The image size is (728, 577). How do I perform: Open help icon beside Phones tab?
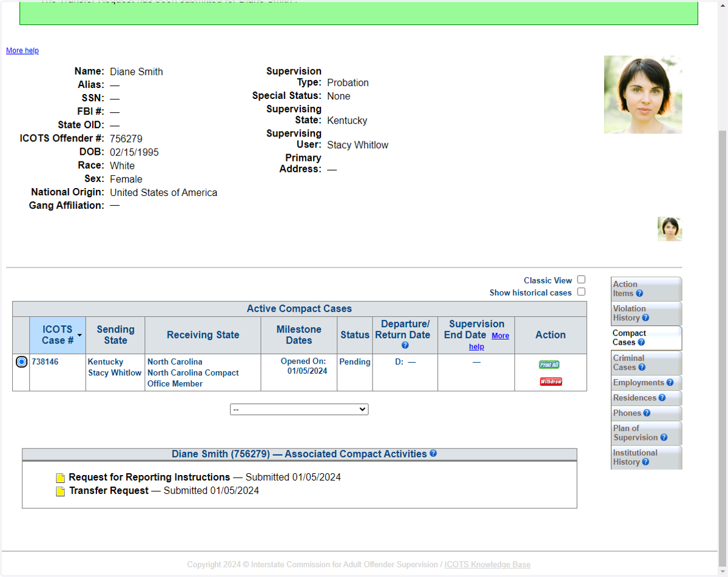point(647,413)
